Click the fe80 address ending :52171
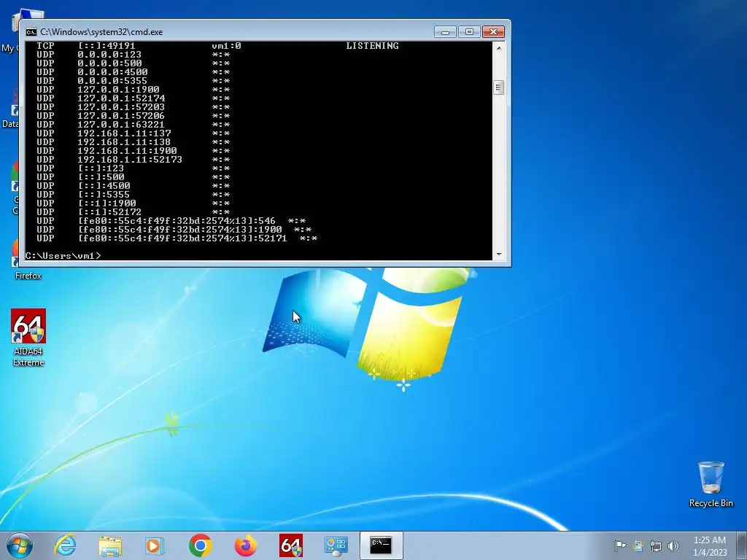This screenshot has width=747, height=560. pos(182,238)
